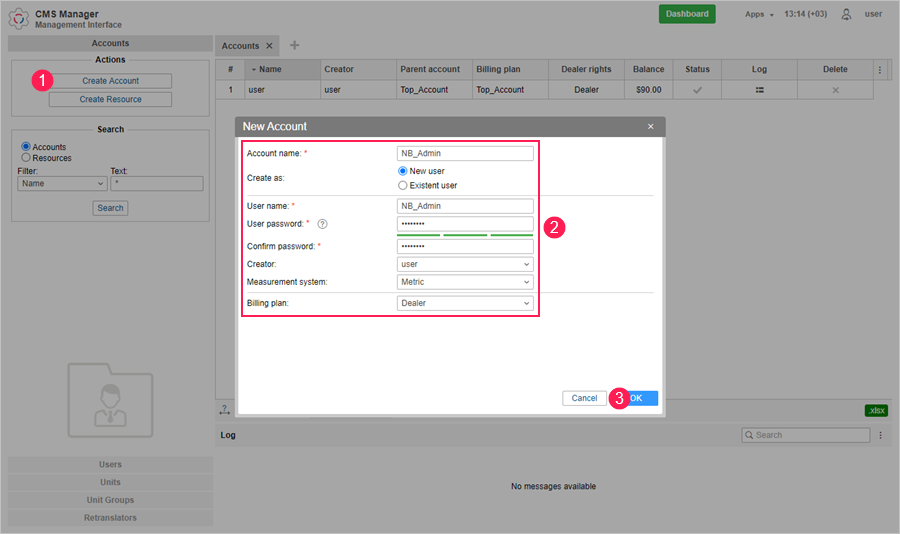The image size is (900, 534).
Task: Click the delete X icon for user
Action: pos(835,90)
